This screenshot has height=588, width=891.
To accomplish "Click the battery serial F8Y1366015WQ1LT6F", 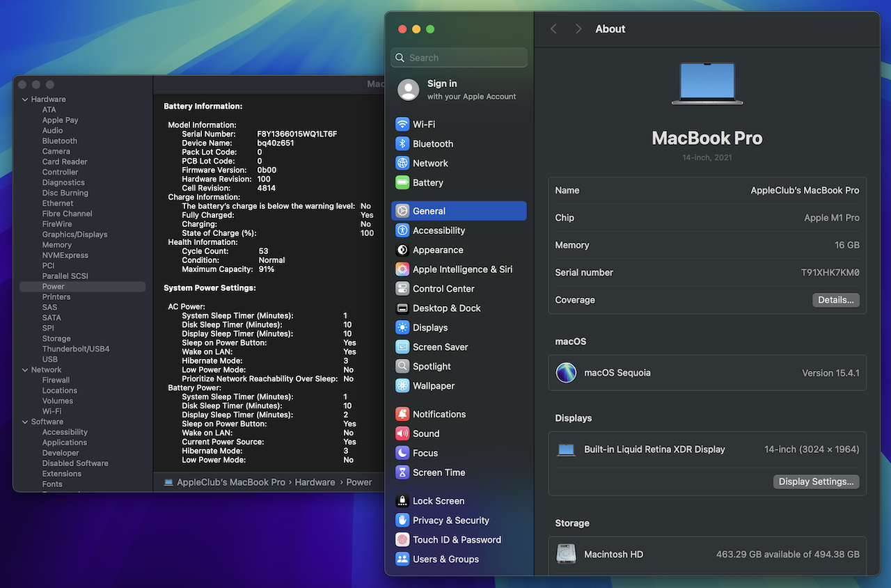I will pos(297,134).
